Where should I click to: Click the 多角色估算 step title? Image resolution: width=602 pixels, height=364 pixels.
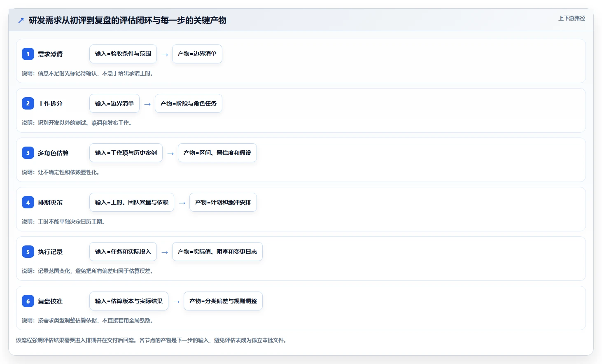point(54,153)
